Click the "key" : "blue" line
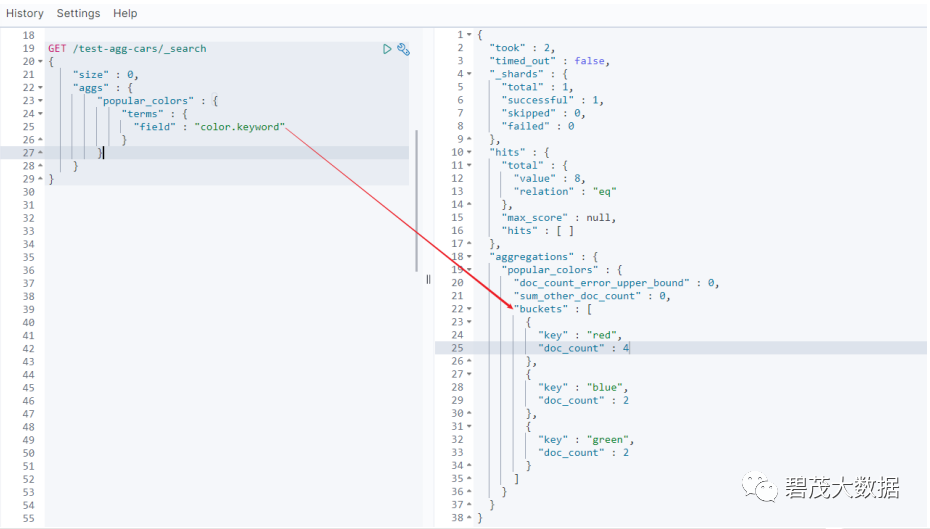Viewport: 930px width, 529px height. 582,387
